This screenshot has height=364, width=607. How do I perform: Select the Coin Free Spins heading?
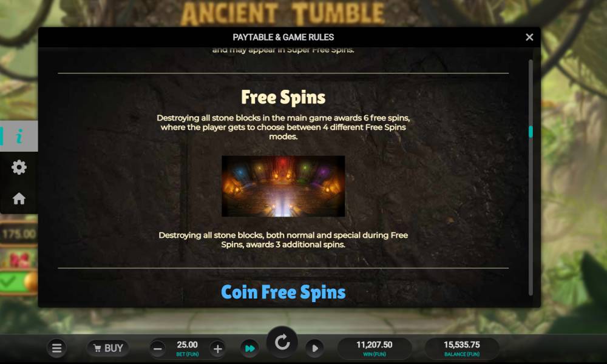(283, 292)
